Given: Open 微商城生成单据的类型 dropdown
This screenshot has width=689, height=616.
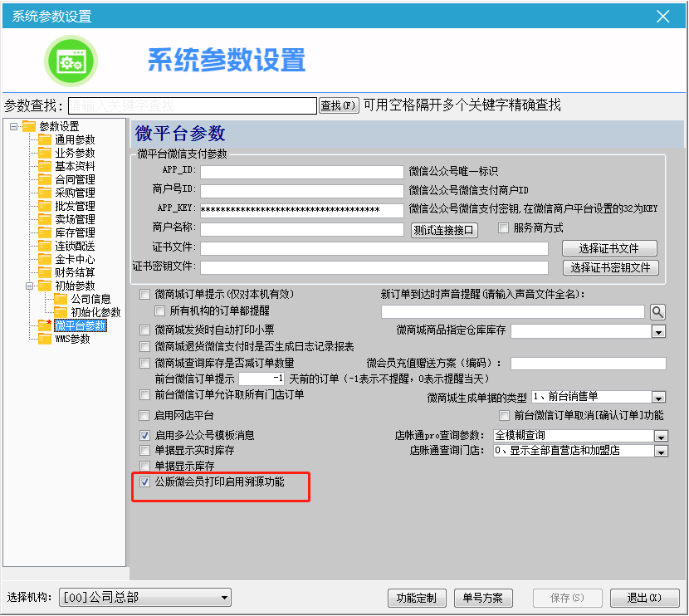Looking at the screenshot, I should (658, 398).
